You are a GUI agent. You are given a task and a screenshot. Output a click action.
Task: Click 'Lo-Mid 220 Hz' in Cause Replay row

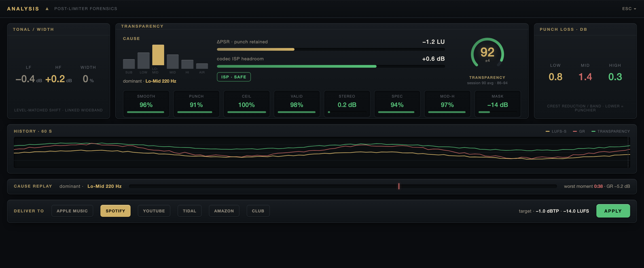(104, 186)
